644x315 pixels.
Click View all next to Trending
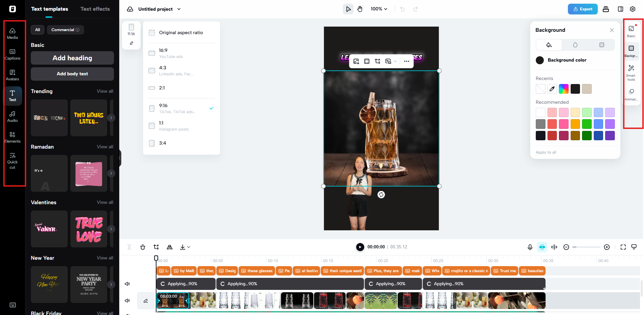(105, 91)
